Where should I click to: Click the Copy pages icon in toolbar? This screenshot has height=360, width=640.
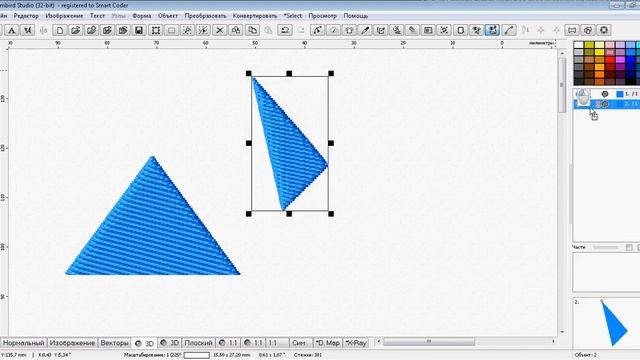point(253,30)
